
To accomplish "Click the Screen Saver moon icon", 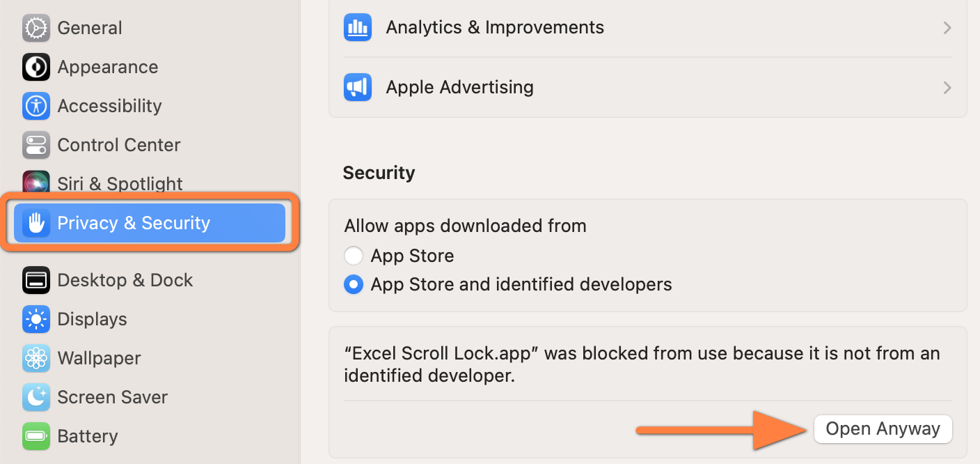I will click(35, 397).
